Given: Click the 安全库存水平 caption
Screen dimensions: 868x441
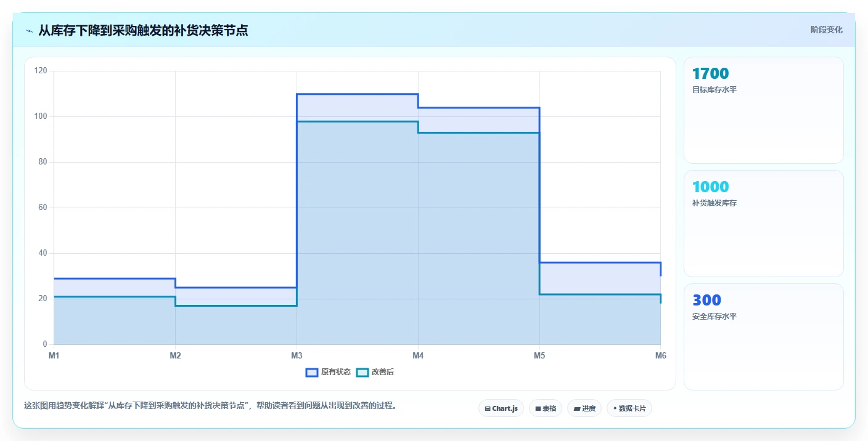Looking at the screenshot, I should pos(714,317).
